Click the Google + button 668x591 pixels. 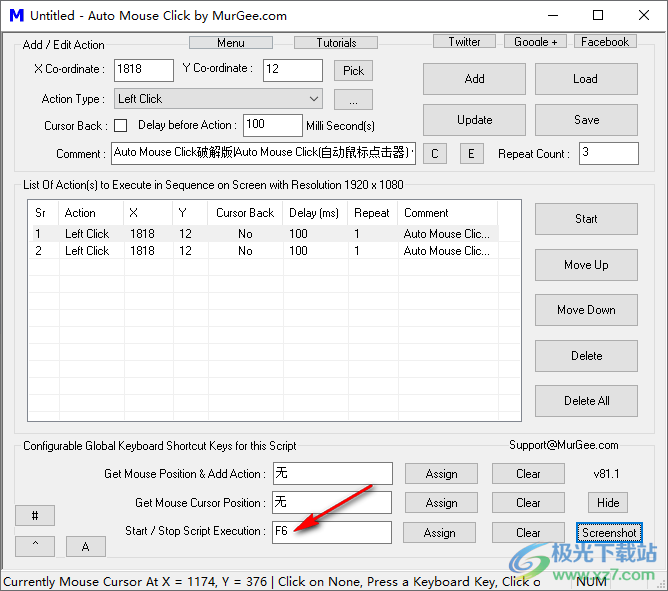536,41
